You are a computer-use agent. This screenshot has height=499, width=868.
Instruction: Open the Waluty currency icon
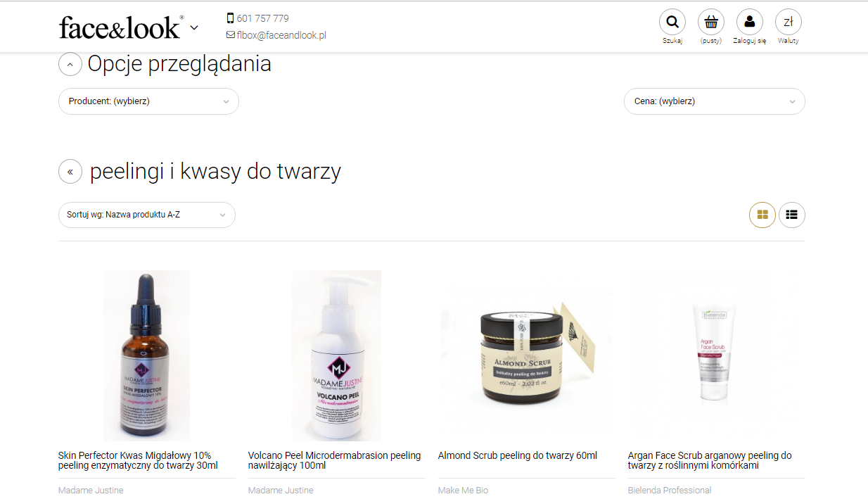789,22
